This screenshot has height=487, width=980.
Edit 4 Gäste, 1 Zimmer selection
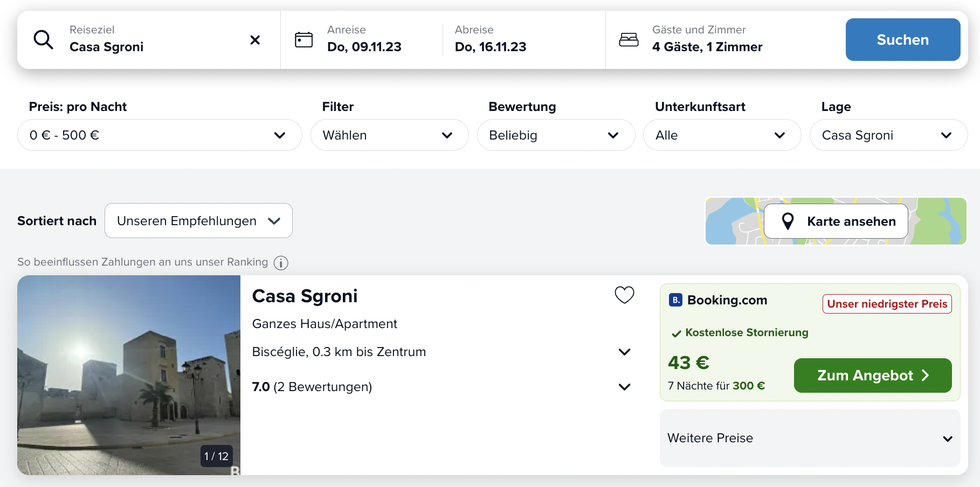[707, 40]
